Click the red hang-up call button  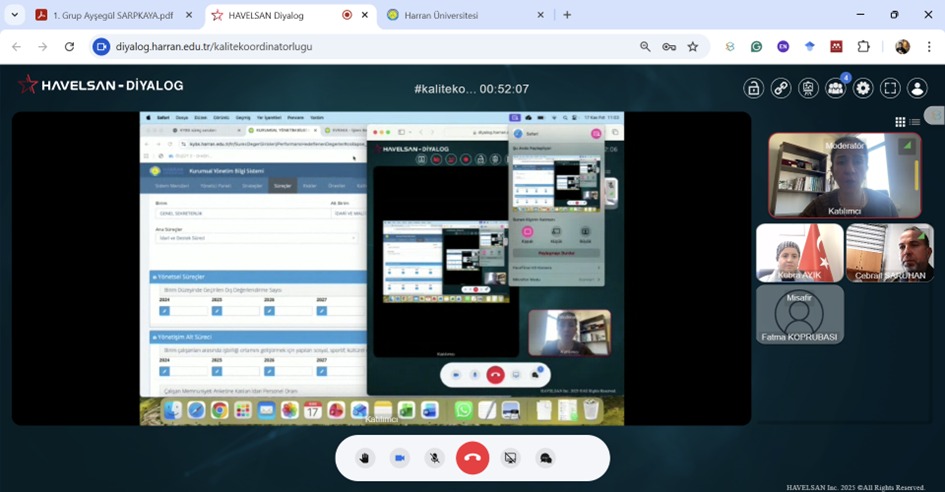tap(472, 458)
